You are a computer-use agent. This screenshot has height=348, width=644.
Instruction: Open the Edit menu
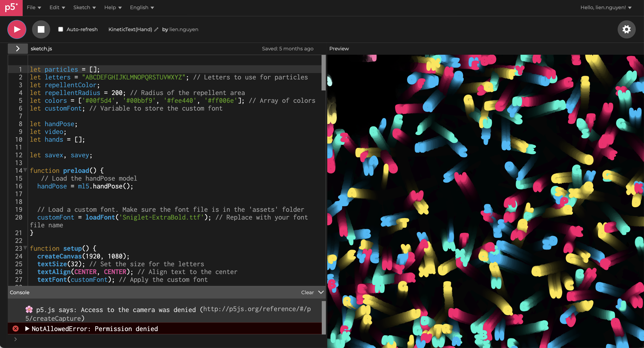point(57,8)
